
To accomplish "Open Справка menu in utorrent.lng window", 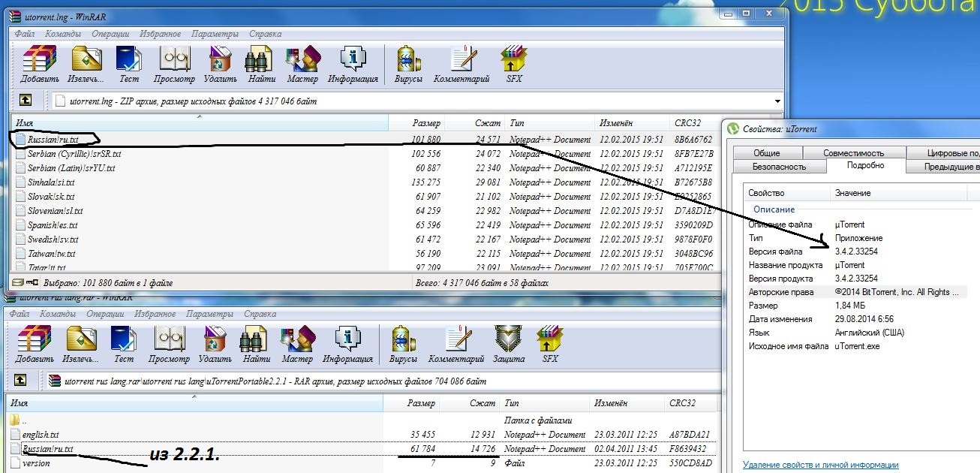I will point(265,34).
